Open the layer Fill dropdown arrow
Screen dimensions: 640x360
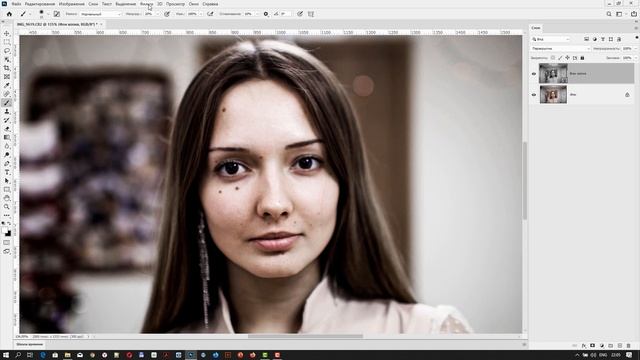pos(636,58)
